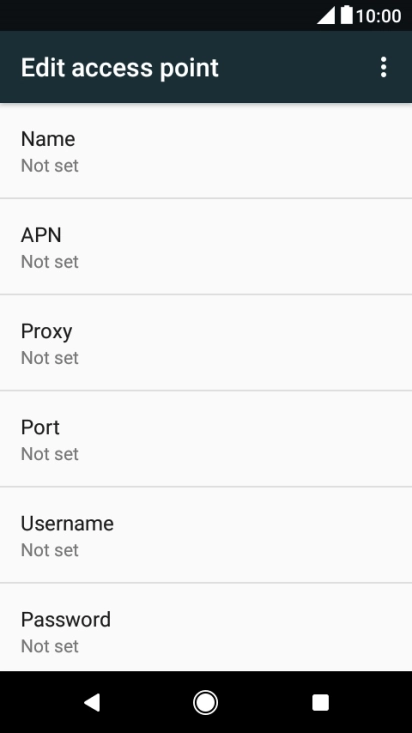Tap the signal strength icon

(326, 15)
